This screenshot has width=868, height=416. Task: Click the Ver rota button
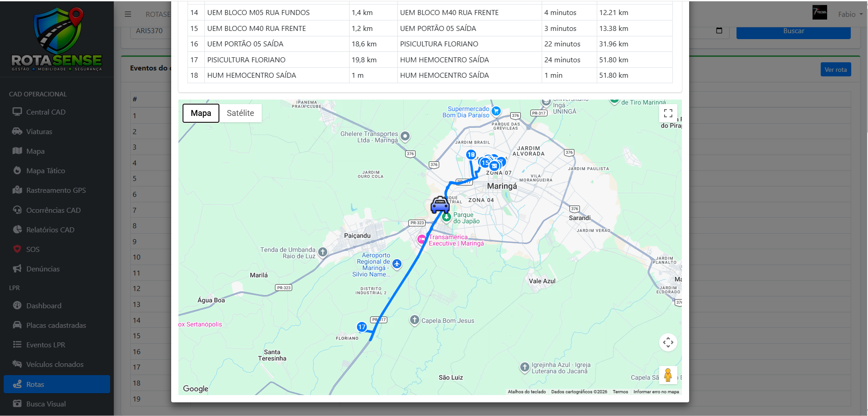[836, 70]
